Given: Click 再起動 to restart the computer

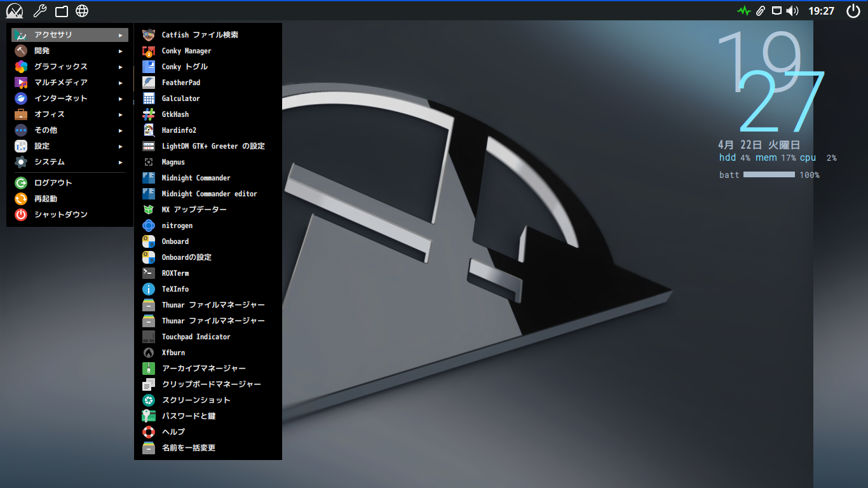Looking at the screenshot, I should tap(70, 199).
